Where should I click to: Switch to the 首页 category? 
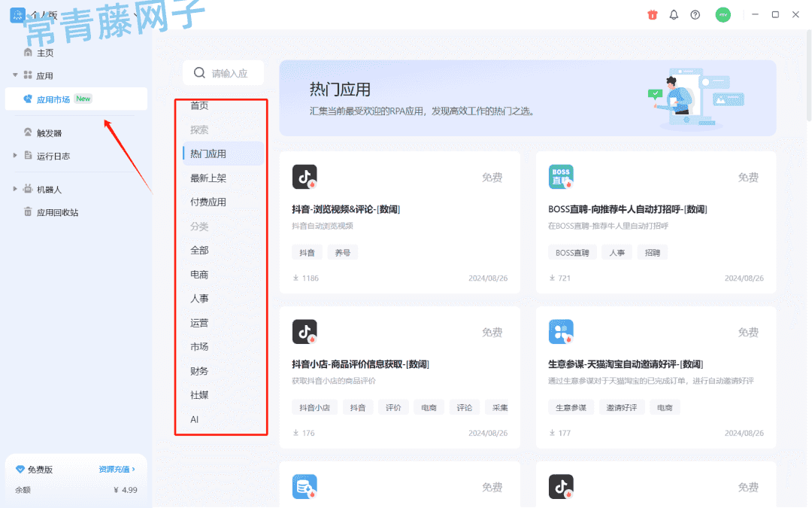point(199,106)
